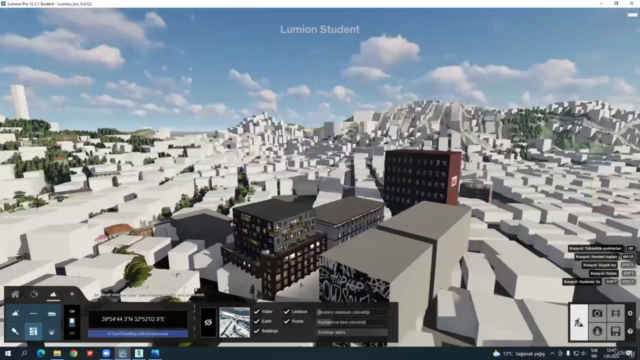Click the GPS coordinates field
The width and height of the screenshot is (640, 360).
click(x=138, y=319)
